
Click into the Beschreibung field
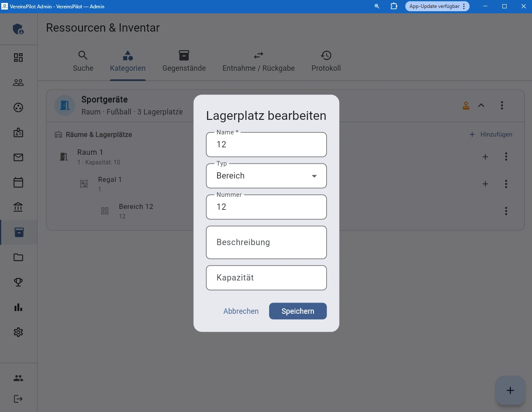point(266,243)
